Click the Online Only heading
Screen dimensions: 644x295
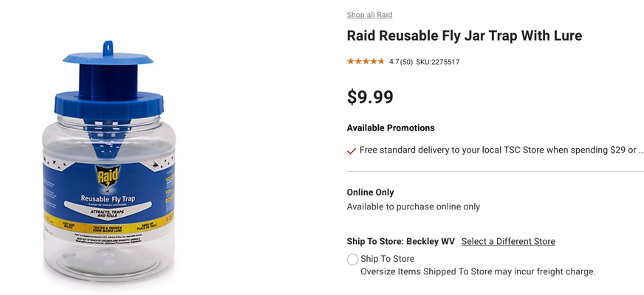pyautogui.click(x=370, y=192)
